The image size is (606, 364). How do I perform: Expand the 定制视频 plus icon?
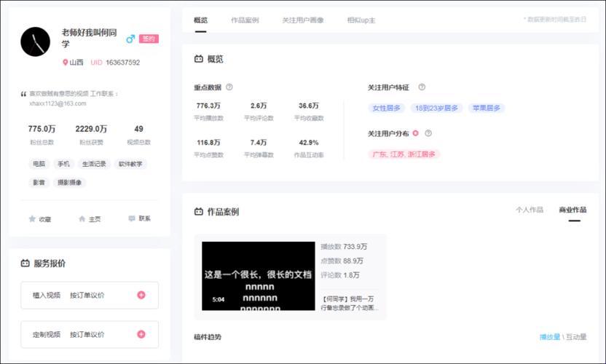click(141, 334)
